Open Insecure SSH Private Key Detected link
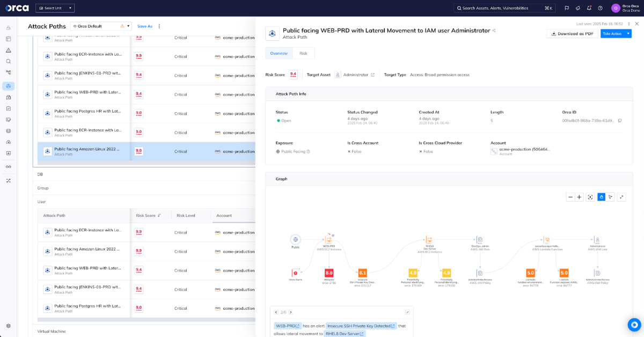644x337 pixels. tap(361, 326)
